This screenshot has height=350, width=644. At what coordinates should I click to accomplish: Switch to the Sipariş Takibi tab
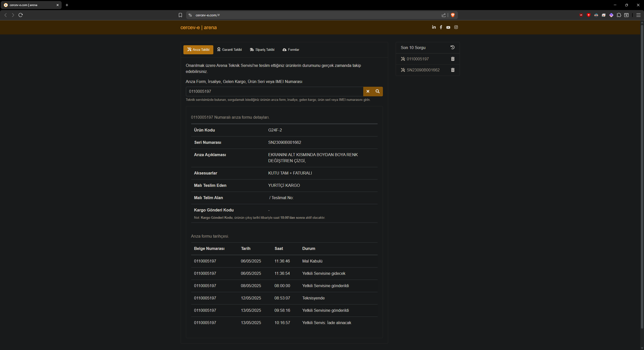pyautogui.click(x=262, y=50)
